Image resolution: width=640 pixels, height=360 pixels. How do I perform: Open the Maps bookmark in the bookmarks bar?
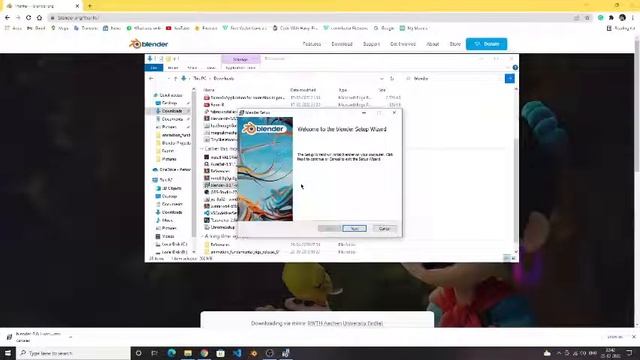(x=60, y=28)
